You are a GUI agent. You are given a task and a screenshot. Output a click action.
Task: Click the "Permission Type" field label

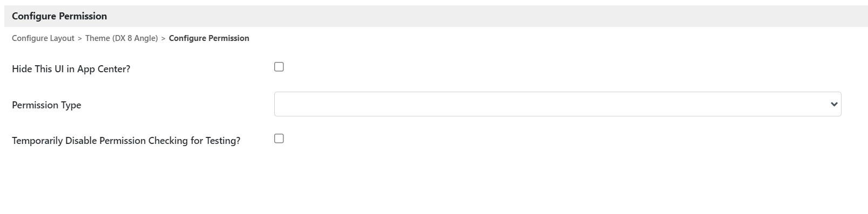(x=46, y=105)
